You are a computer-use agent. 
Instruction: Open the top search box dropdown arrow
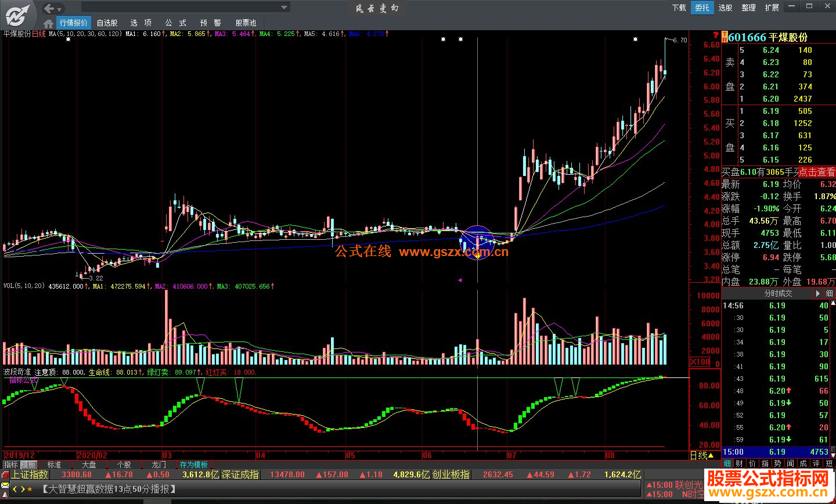284,8
